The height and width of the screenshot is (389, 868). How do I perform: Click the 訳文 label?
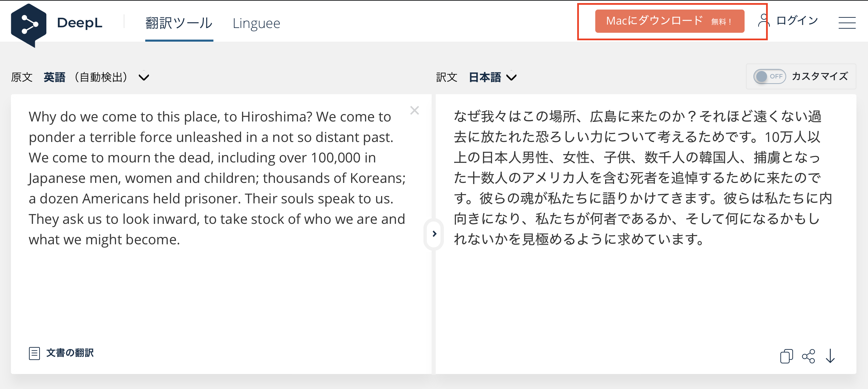(x=447, y=77)
